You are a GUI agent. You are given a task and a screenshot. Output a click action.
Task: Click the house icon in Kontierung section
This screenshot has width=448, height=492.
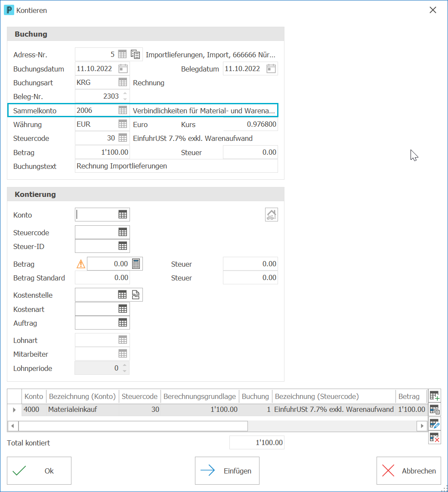click(x=271, y=215)
